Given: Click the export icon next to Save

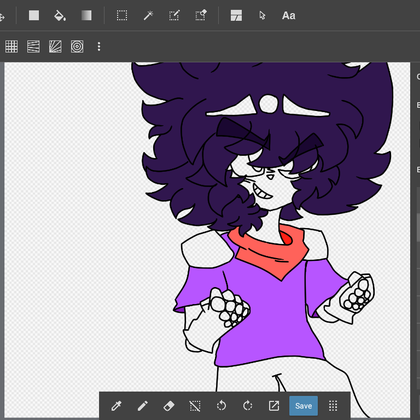Looking at the screenshot, I should click(274, 406).
